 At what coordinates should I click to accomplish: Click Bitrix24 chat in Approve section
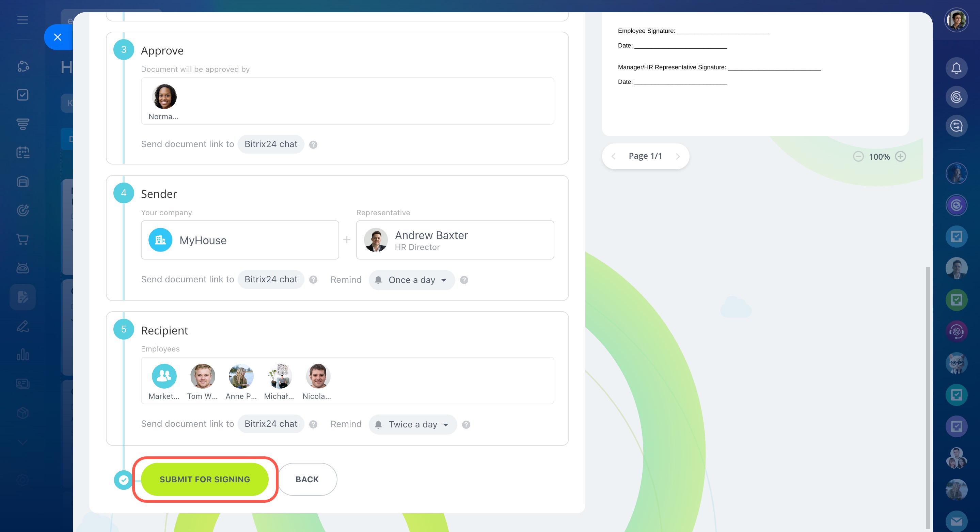click(x=271, y=144)
